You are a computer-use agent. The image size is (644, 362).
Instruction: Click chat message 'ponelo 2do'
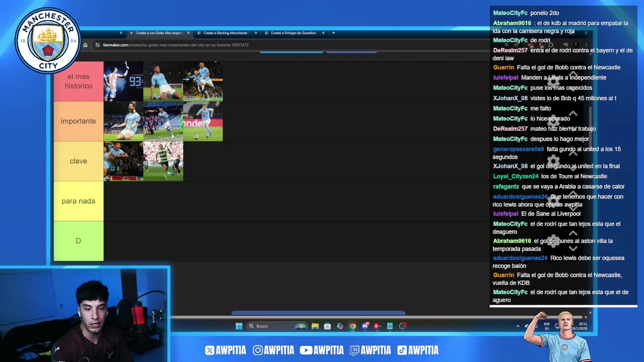point(545,13)
